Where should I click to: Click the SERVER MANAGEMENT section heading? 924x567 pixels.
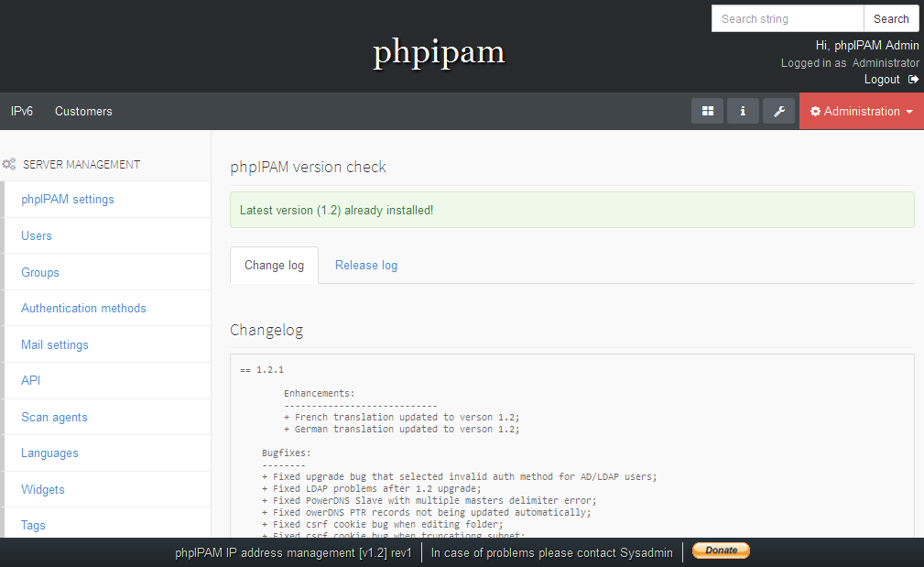[x=82, y=165]
